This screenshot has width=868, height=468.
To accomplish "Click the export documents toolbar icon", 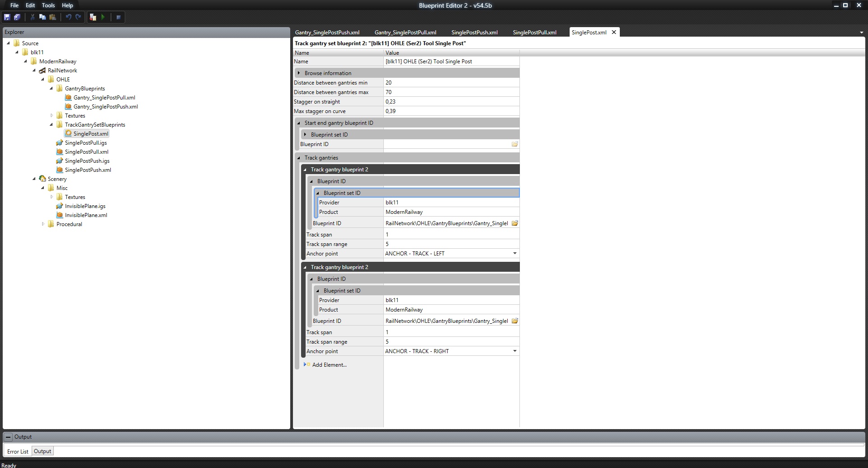I will pos(93,17).
